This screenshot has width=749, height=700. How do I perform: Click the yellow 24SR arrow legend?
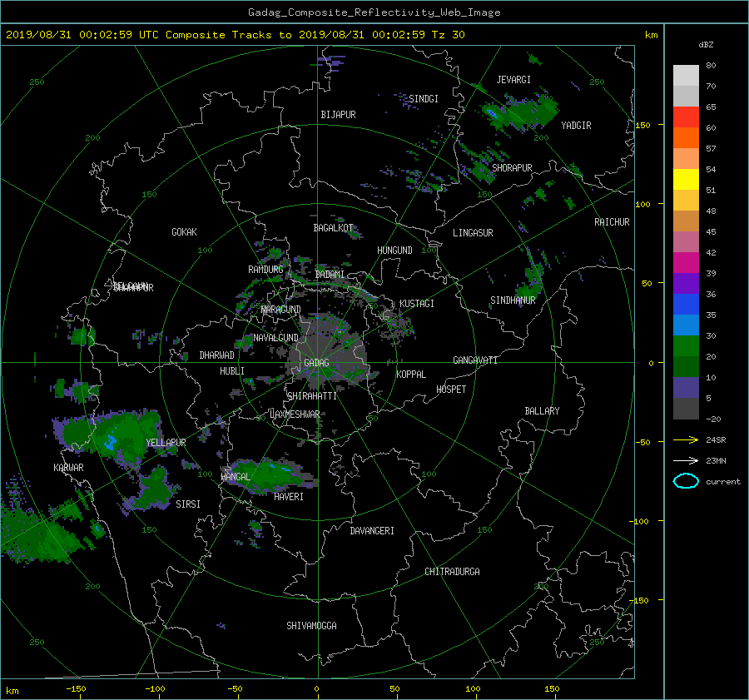coord(686,440)
